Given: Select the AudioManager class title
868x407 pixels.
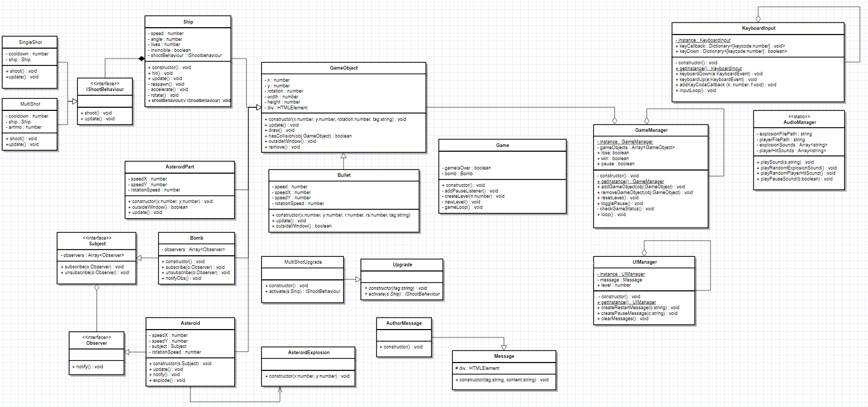Looking at the screenshot, I should coord(800,122).
